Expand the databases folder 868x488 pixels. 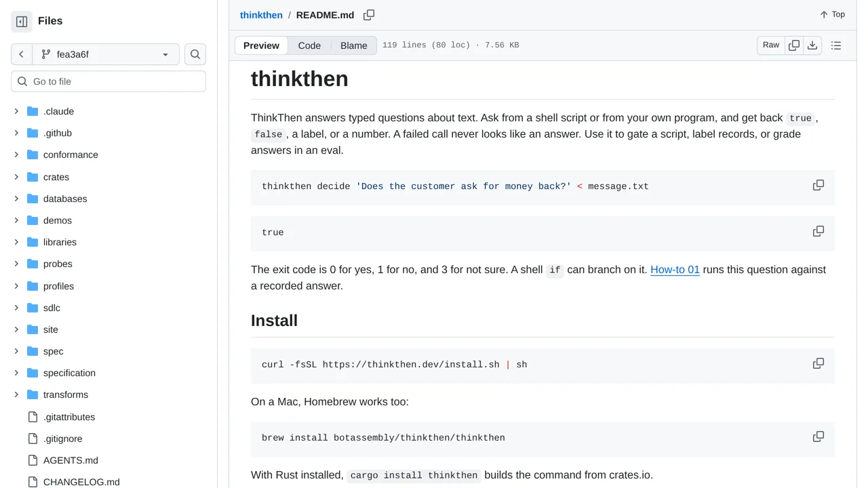tap(16, 199)
